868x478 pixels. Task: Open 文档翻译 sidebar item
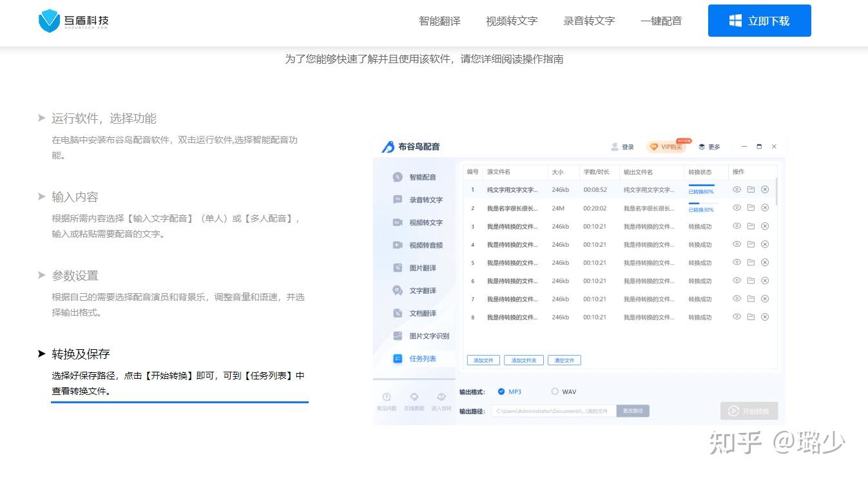click(x=414, y=313)
